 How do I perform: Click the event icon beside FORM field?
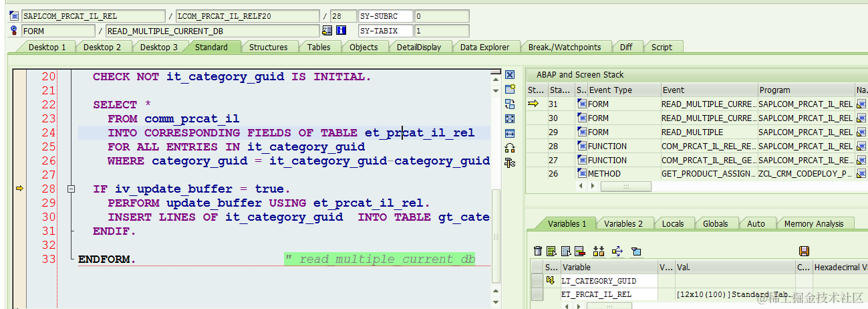click(13, 31)
